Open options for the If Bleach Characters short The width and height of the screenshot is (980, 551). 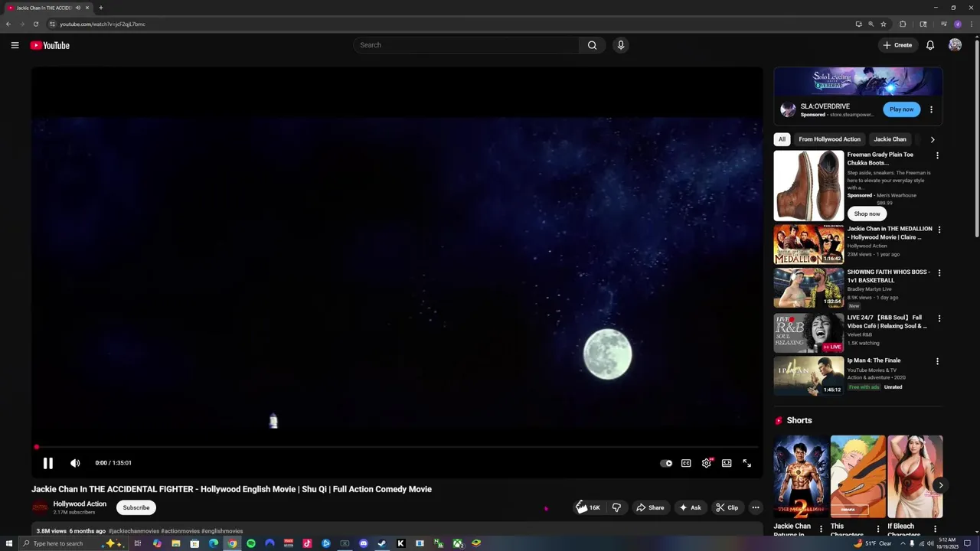coord(935,529)
